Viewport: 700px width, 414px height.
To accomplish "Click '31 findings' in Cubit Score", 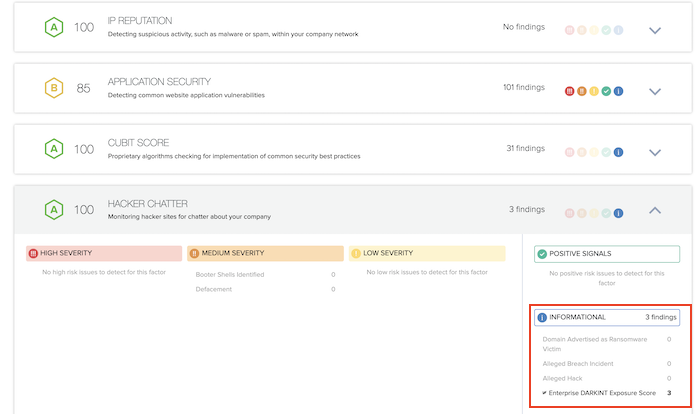I will [x=525, y=148].
